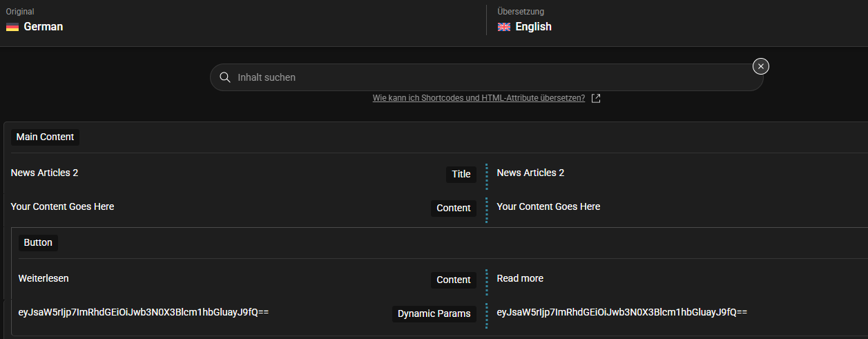Collapse the Button section header

(38, 242)
